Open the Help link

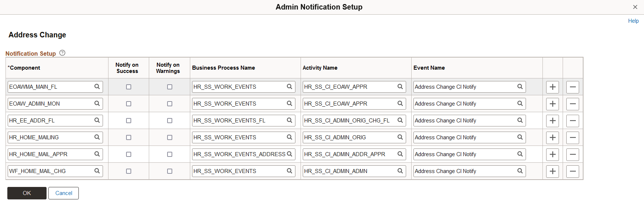(x=633, y=21)
